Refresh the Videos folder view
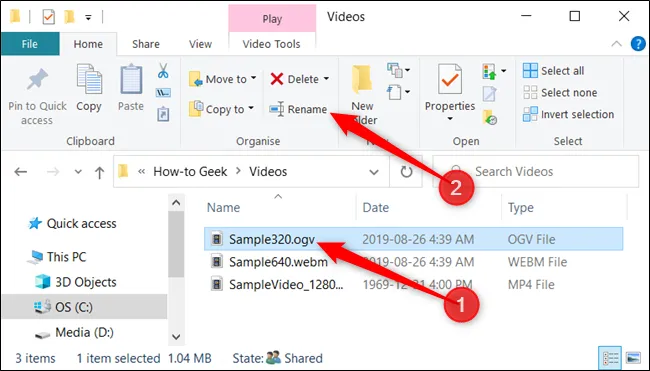650x371 pixels. click(406, 172)
